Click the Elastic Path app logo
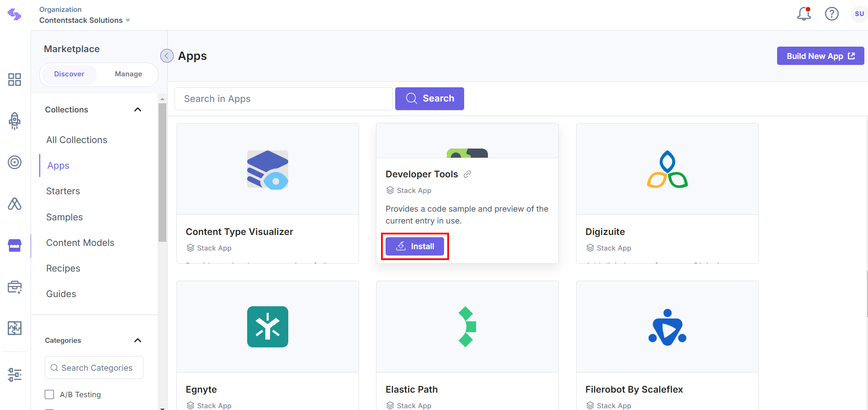The width and height of the screenshot is (868, 410). coord(467,327)
